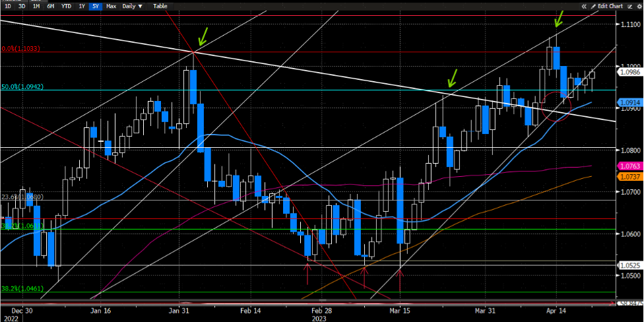
Task: Select the 23.6%(1.0680) Fibonacci label
Action: 22,197
